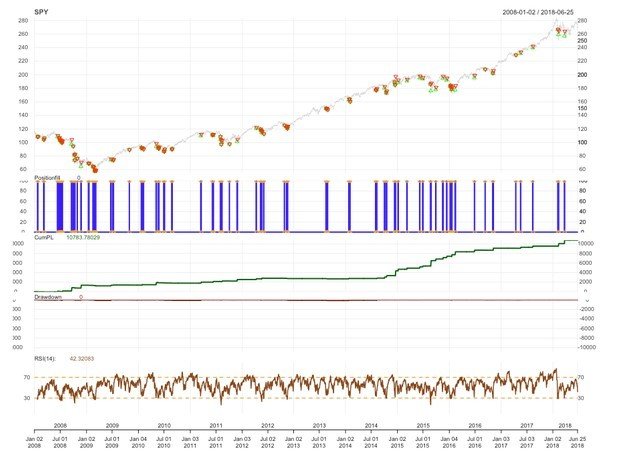Click the Jul 01 2016 date tick label
Image resolution: width=621 pixels, height=466 pixels.
click(x=475, y=442)
